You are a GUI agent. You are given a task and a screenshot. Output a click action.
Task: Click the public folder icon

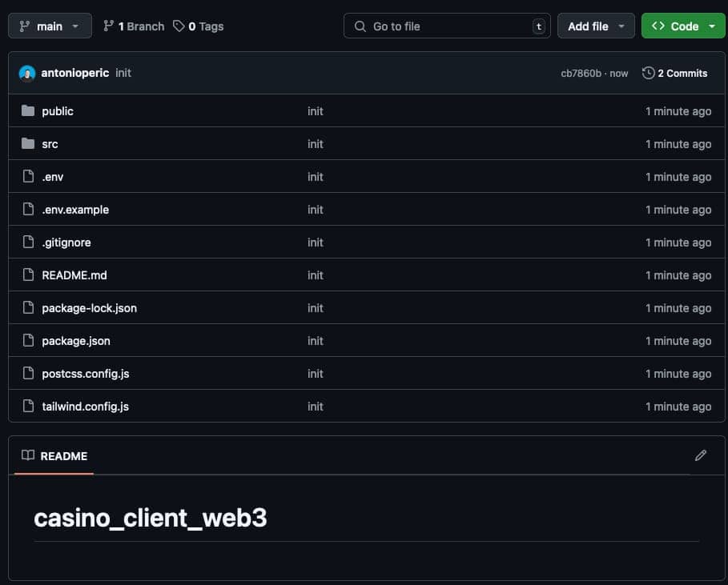point(28,111)
